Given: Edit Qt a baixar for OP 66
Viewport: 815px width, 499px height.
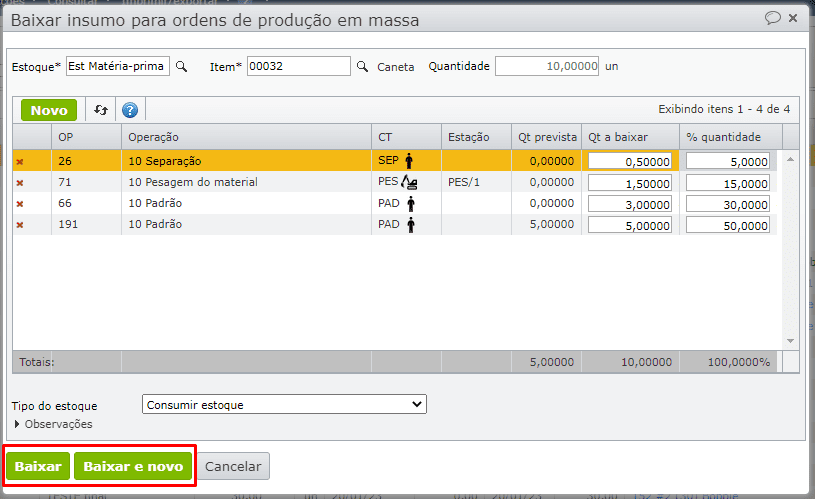Looking at the screenshot, I should [x=629, y=204].
